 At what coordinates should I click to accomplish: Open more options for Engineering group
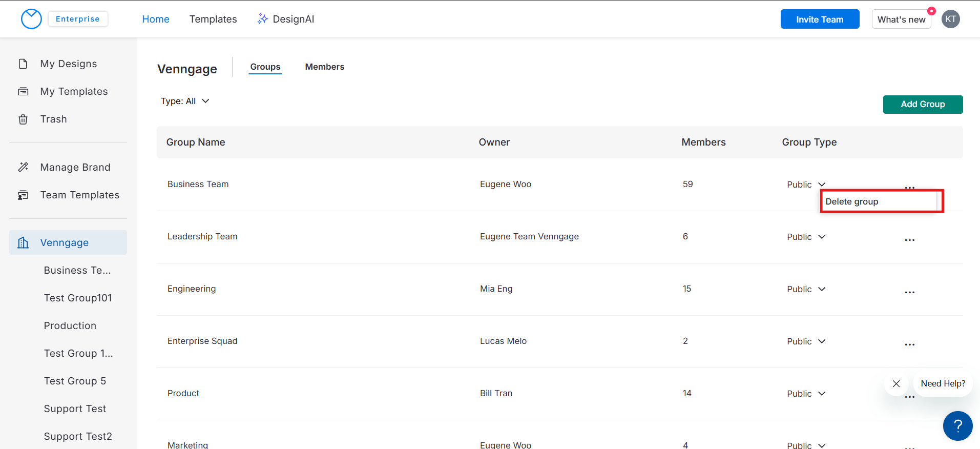[x=909, y=292]
